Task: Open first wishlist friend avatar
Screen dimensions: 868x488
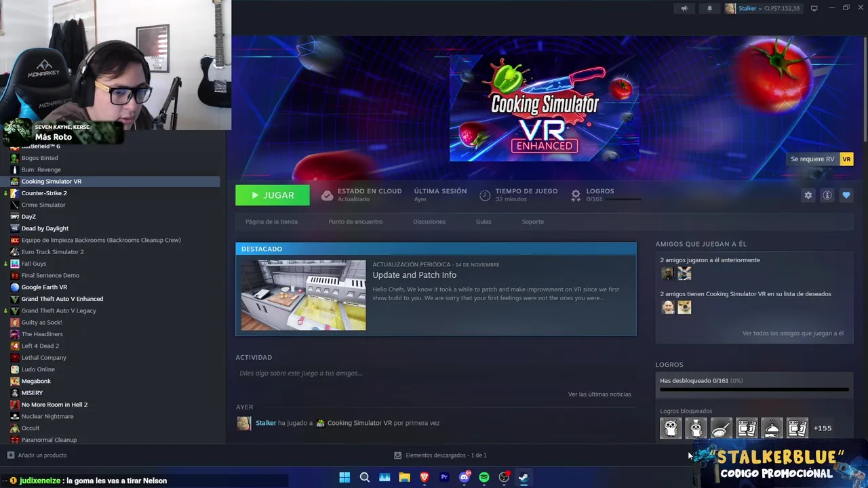Action: tap(668, 307)
